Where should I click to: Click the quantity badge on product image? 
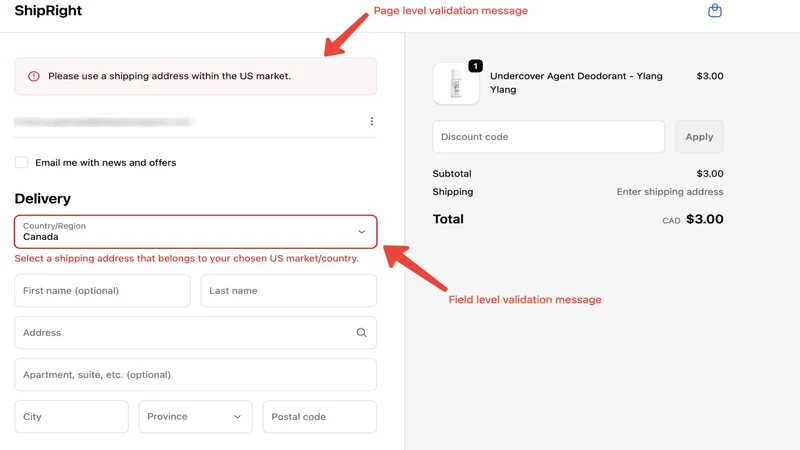point(476,66)
